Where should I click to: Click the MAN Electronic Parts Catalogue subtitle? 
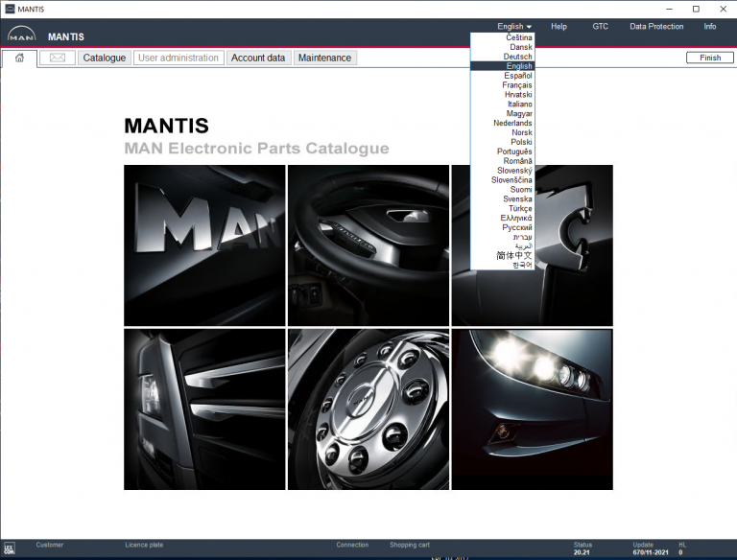(x=256, y=148)
